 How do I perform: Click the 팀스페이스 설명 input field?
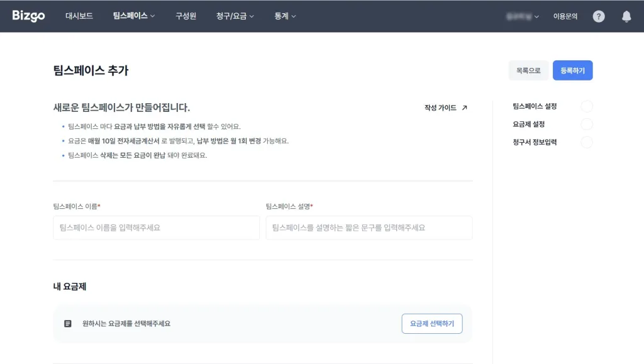point(368,228)
